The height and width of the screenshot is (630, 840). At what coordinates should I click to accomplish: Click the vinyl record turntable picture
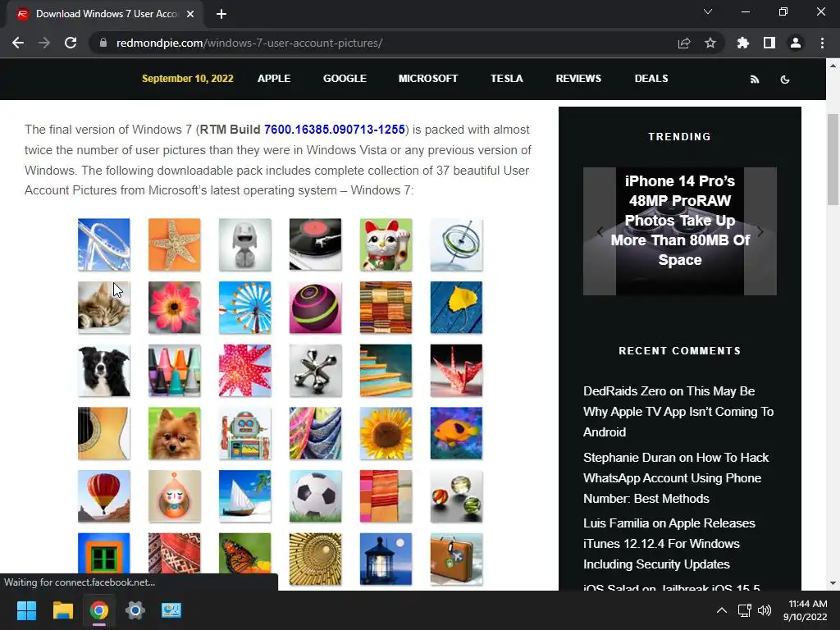[x=316, y=244]
